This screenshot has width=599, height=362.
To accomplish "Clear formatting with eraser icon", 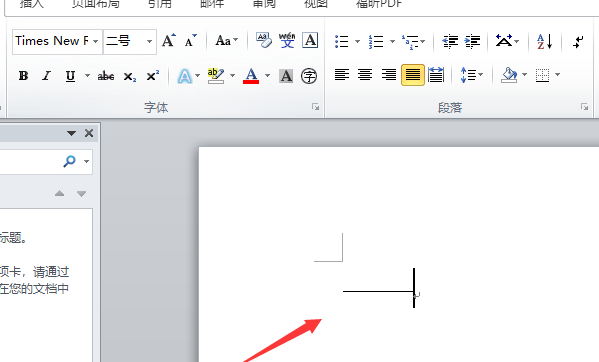I will [x=264, y=40].
